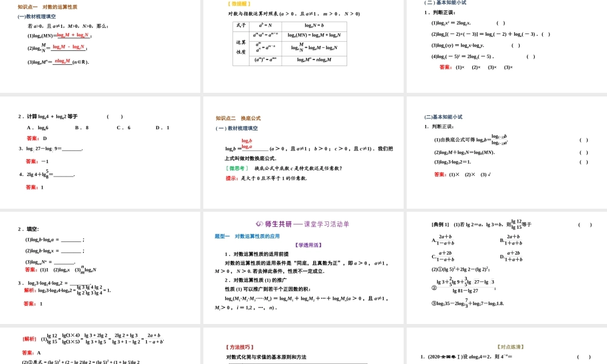Open the slide starting with 2. 填空
The image size is (607, 364).
tap(100, 268)
